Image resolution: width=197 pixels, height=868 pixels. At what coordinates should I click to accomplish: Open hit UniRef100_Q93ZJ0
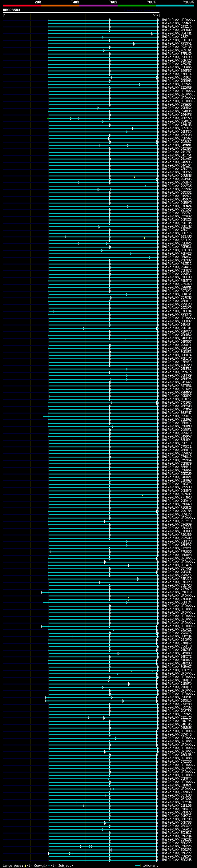click(x=177, y=26)
